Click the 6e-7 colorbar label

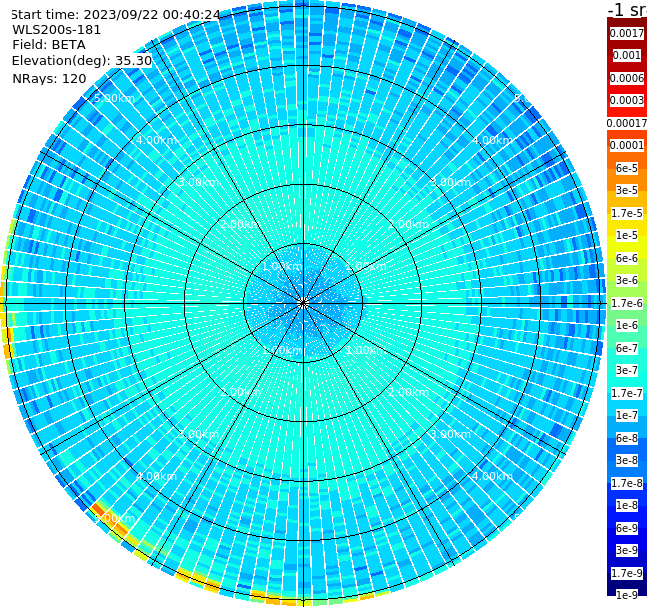pos(627,348)
